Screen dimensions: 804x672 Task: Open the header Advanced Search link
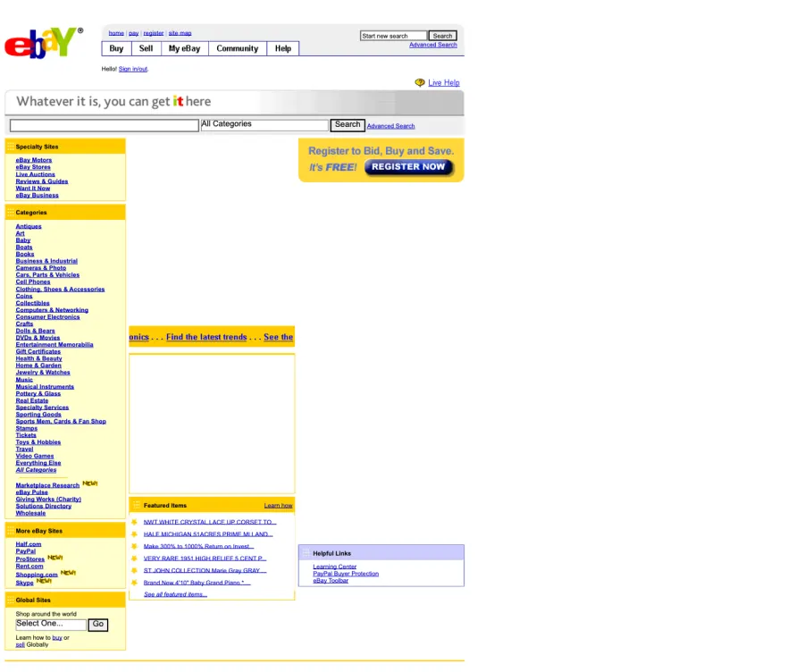432,46
